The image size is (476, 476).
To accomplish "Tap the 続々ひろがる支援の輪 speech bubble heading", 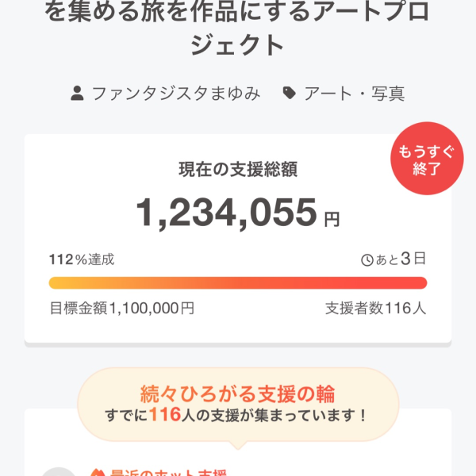I will pyautogui.click(x=238, y=393).
